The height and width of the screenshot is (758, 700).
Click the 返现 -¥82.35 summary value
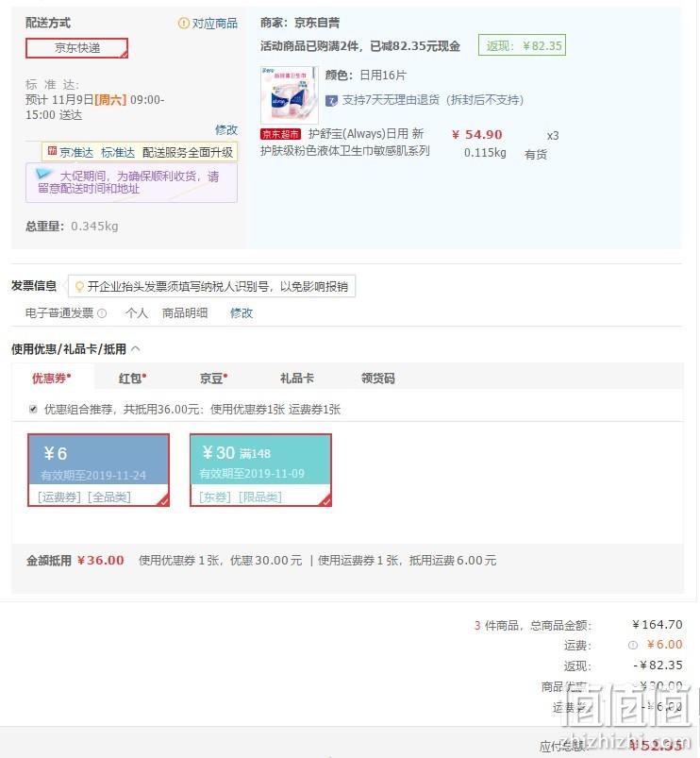click(x=658, y=665)
